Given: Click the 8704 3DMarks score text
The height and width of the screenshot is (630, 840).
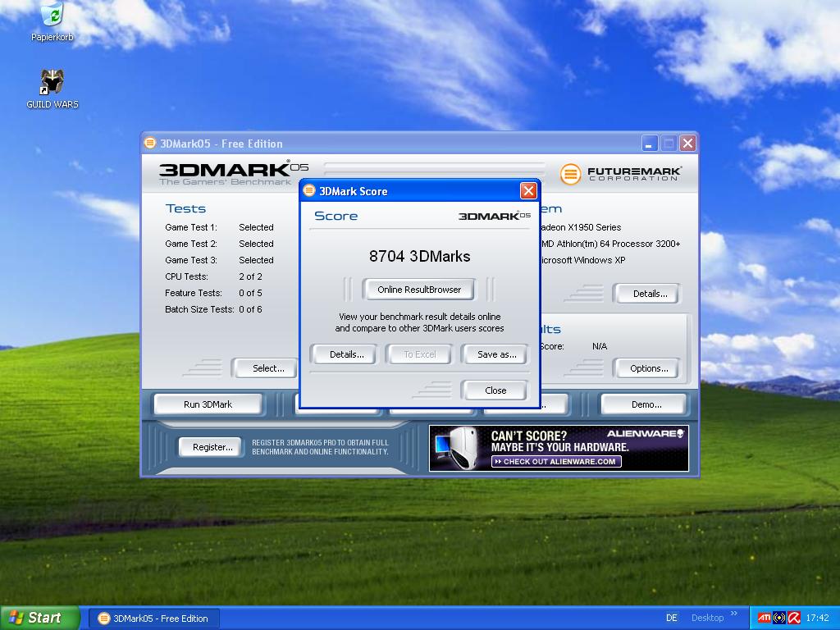Looking at the screenshot, I should pos(419,256).
